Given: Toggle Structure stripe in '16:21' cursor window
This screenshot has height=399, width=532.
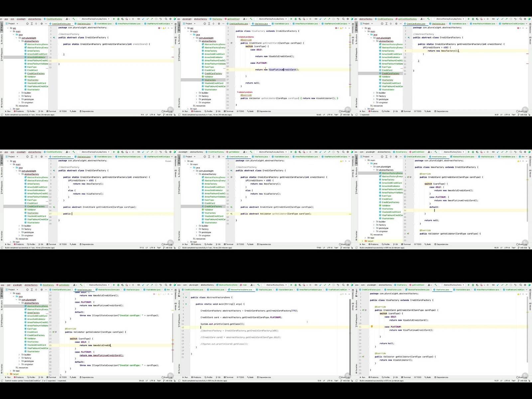Looking at the screenshot, I should click(356, 172).
